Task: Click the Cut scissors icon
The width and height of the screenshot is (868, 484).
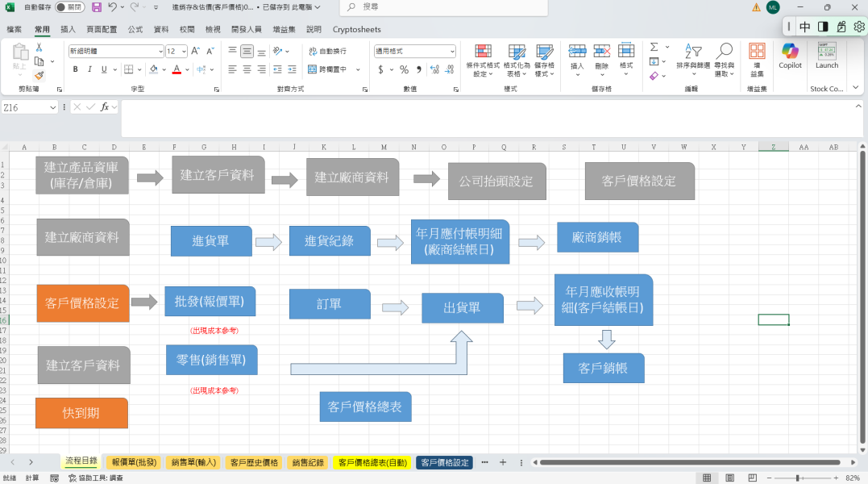Action: [39, 48]
